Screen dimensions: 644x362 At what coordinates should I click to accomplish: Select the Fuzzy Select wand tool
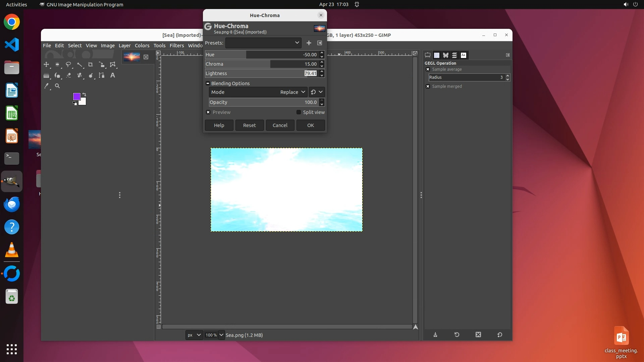(79, 64)
